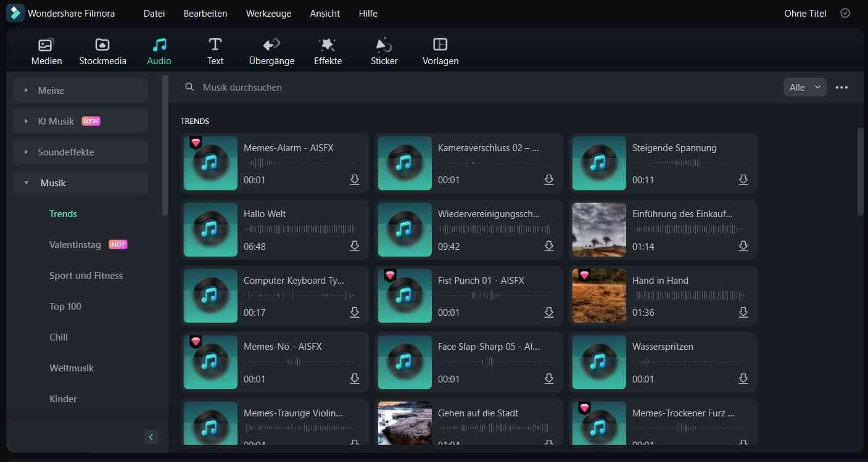Expand the Meine category

point(80,90)
